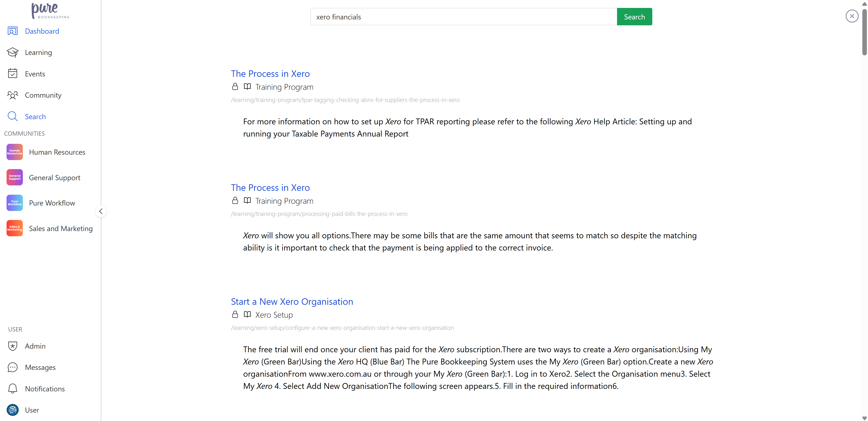The image size is (868, 421).
Task: Collapse the sidebar with the chevron
Action: click(100, 211)
